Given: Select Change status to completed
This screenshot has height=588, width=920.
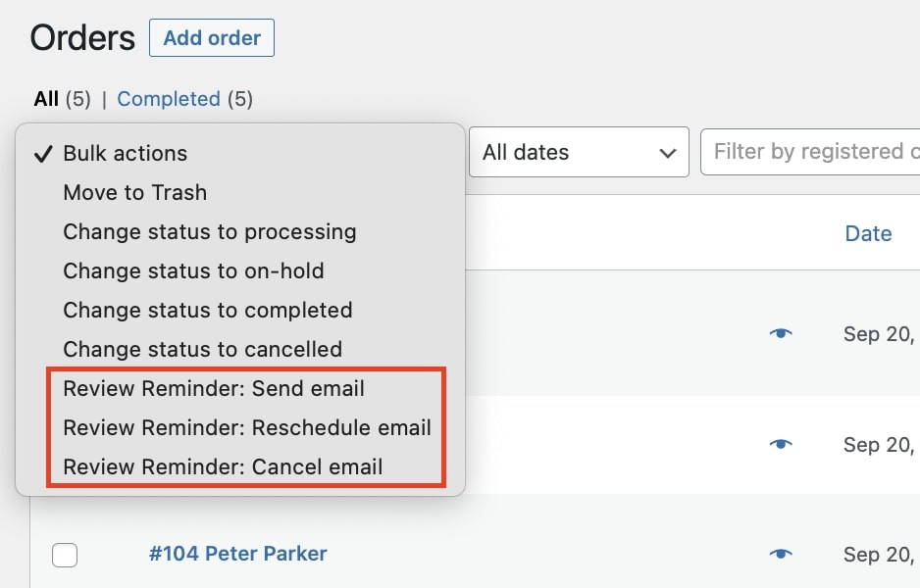Looking at the screenshot, I should (208, 310).
